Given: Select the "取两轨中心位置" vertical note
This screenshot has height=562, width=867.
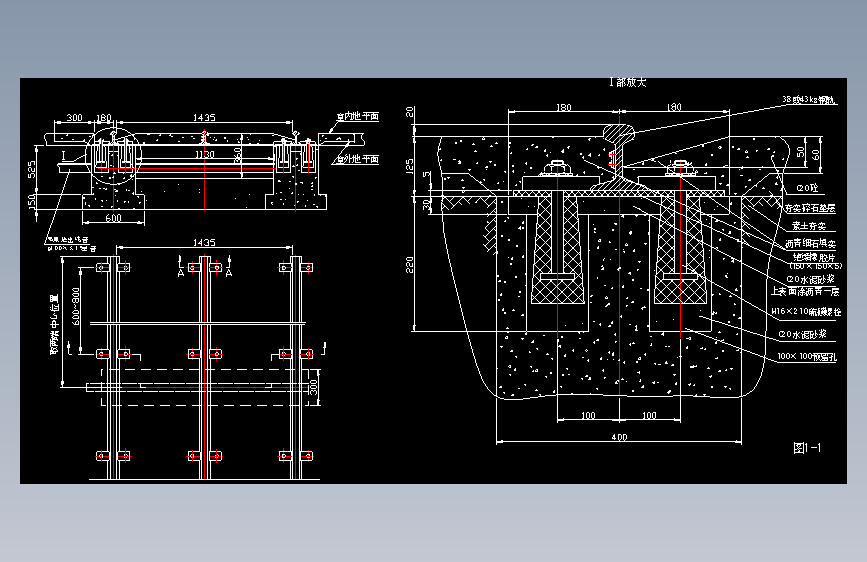Looking at the screenshot, I should coord(54,324).
